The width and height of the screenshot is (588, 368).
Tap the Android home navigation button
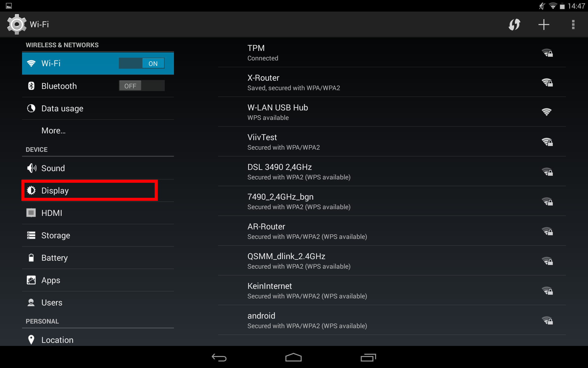[293, 358]
